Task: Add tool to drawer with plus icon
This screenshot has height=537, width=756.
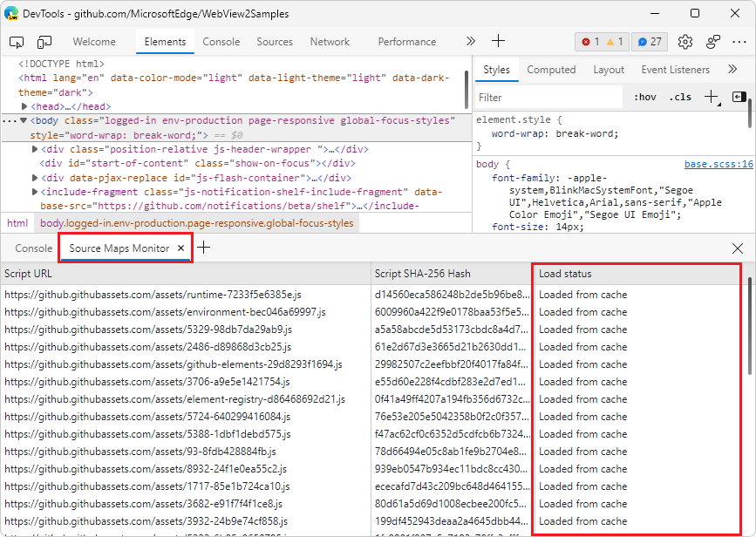Action: coord(204,248)
